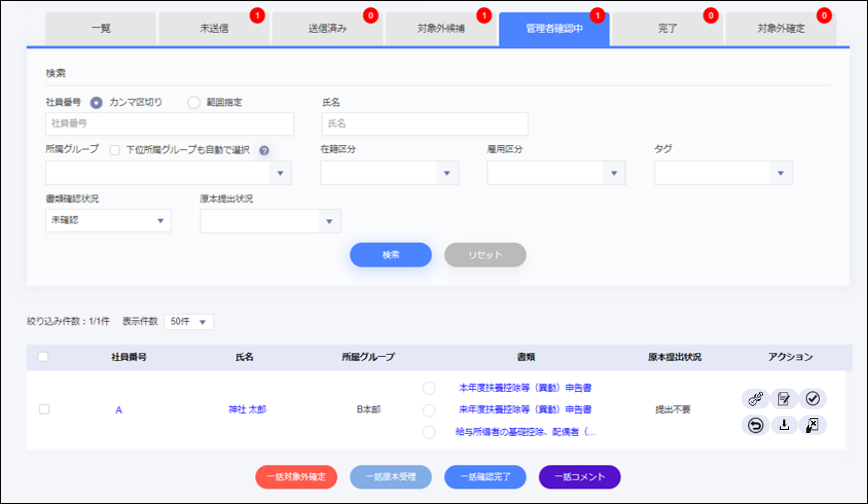The image size is (868, 504).
Task: Click the pin approve icon for 神社 太郎
Action: point(755,399)
